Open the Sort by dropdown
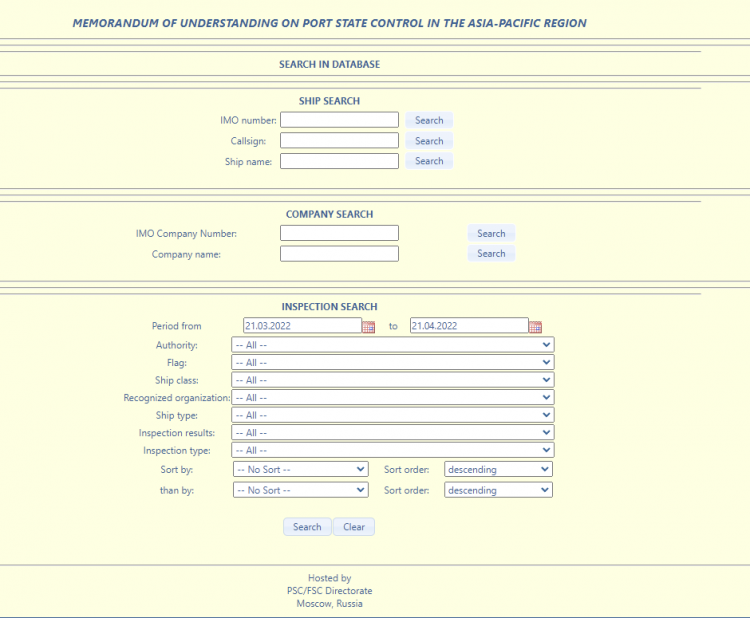Viewport: 750px width, 618px height. 301,469
